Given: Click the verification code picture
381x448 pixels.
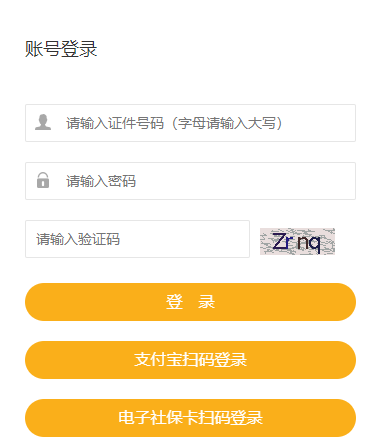Looking at the screenshot, I should coord(297,241).
